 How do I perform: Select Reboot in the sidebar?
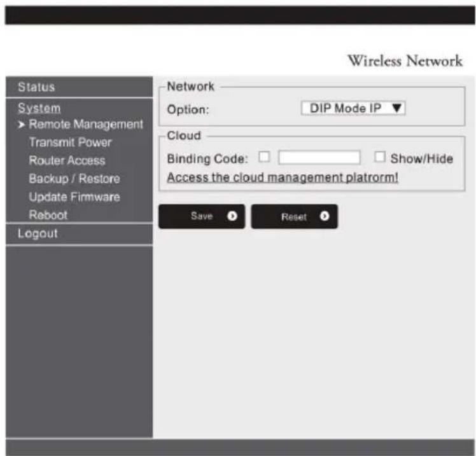[x=48, y=215]
